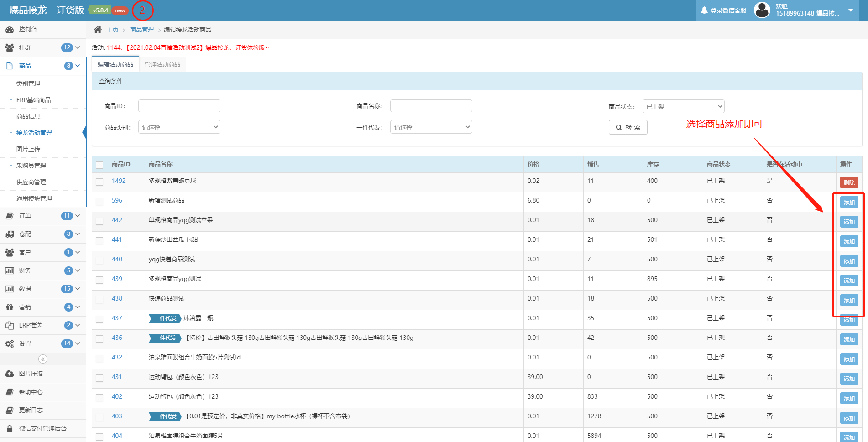Screen dimensions: 868x442
Task: Open product ID link 442
Action: point(117,220)
